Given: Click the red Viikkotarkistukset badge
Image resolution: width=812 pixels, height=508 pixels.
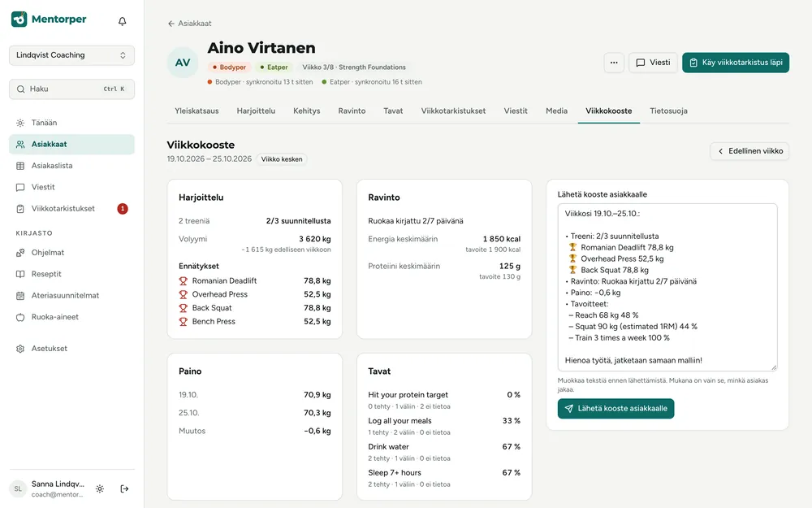Looking at the screenshot, I should coord(123,209).
